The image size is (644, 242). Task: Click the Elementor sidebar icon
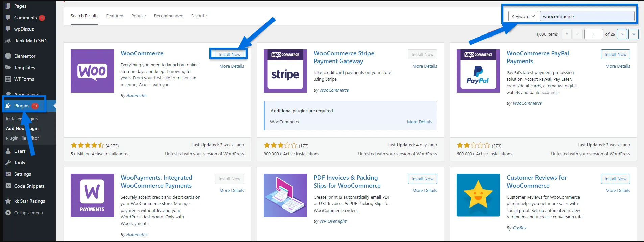click(x=8, y=56)
